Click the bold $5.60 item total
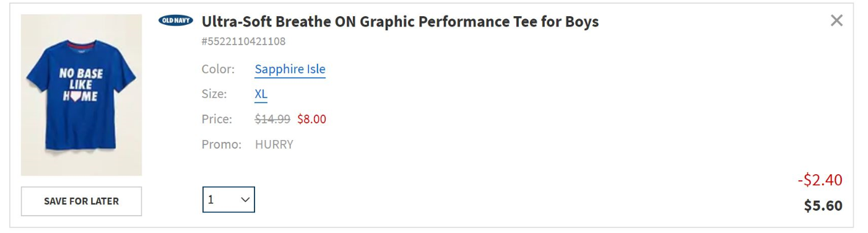 (823, 206)
